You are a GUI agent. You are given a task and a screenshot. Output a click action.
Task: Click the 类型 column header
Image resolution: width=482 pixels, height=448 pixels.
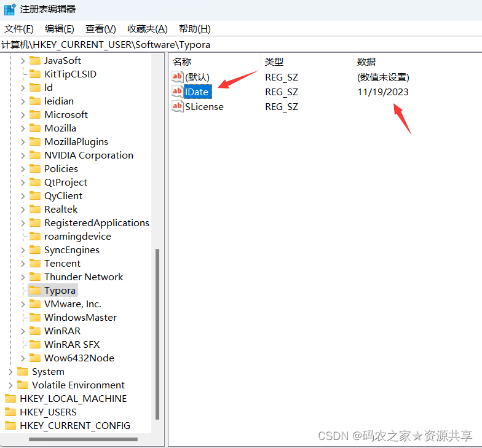coord(274,61)
